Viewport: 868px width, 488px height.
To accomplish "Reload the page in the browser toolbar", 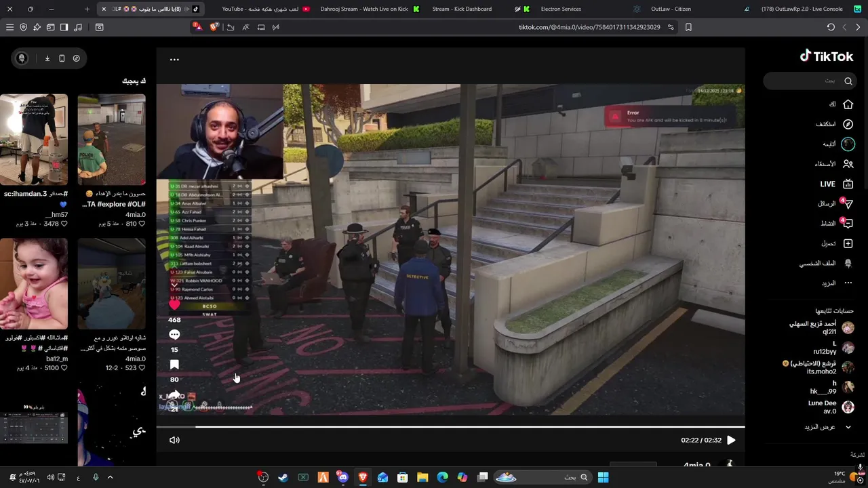I will pyautogui.click(x=831, y=27).
